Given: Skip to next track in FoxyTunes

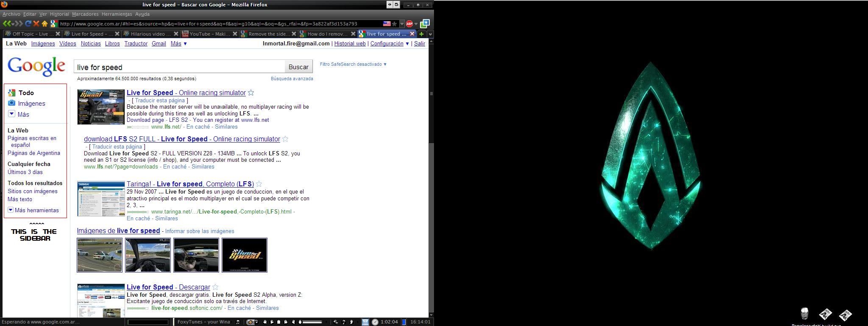Looking at the screenshot, I should tap(286, 322).
